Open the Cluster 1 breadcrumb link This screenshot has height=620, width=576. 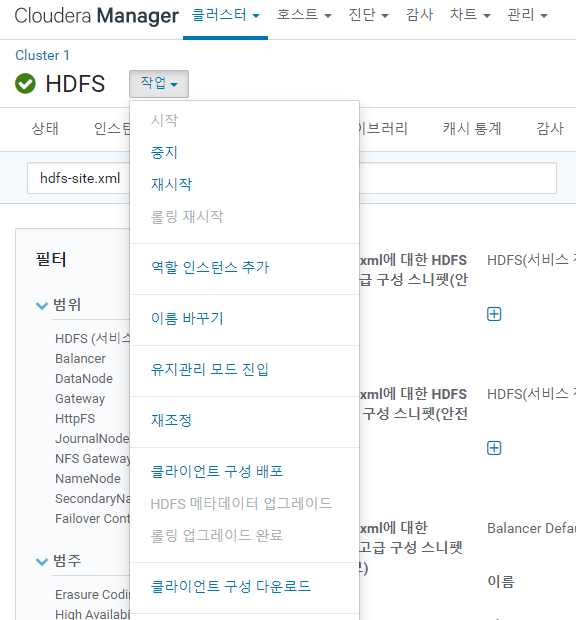coord(42,55)
